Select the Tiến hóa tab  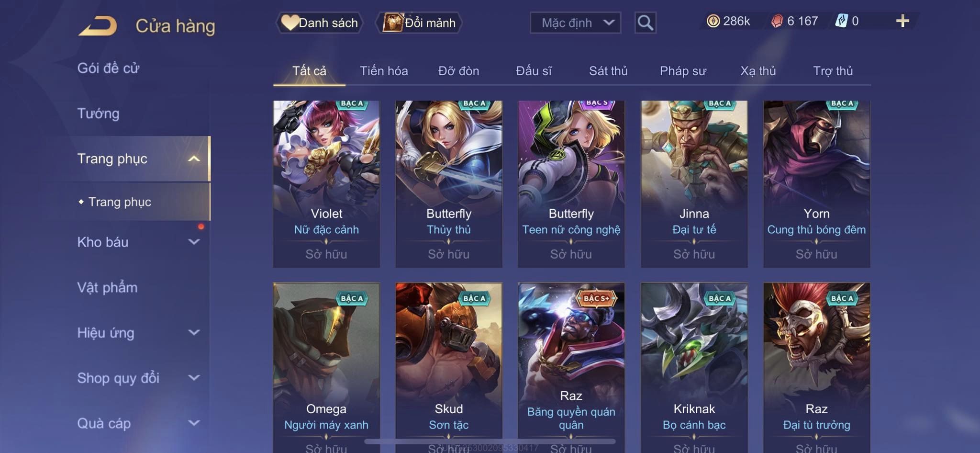[x=384, y=71]
